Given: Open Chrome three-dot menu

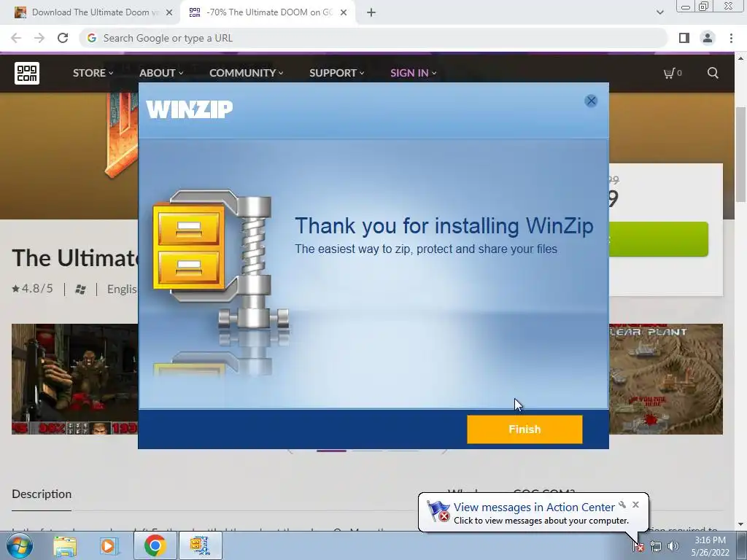Looking at the screenshot, I should coord(731,38).
